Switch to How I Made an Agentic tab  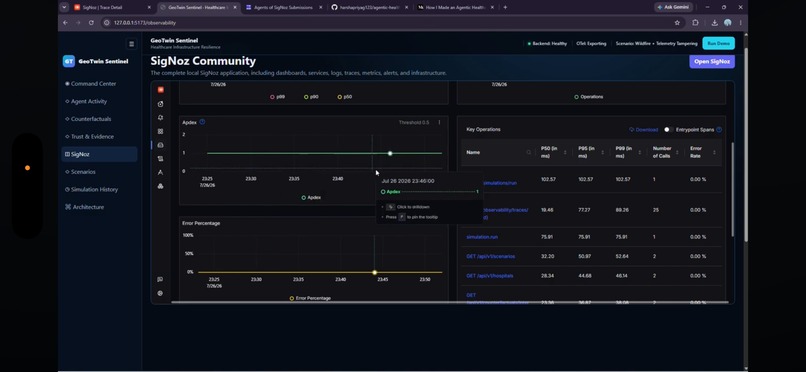tap(455, 7)
